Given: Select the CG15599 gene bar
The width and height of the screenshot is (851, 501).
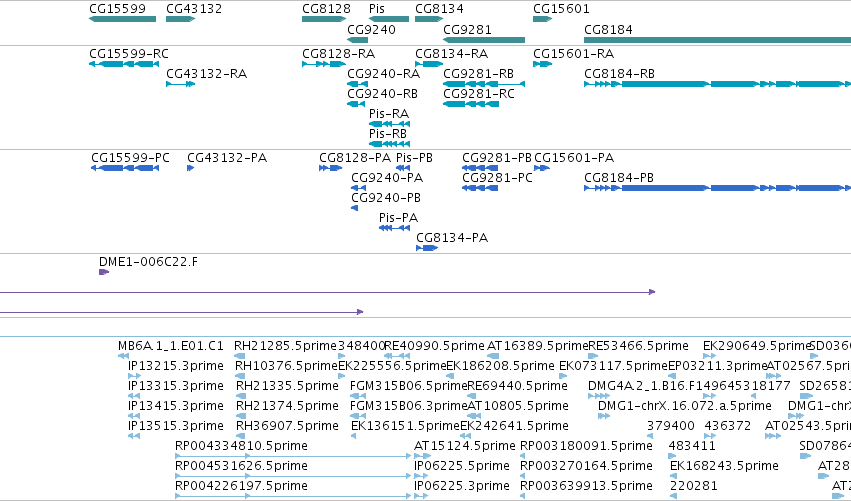Looking at the screenshot, I should [x=123, y=19].
